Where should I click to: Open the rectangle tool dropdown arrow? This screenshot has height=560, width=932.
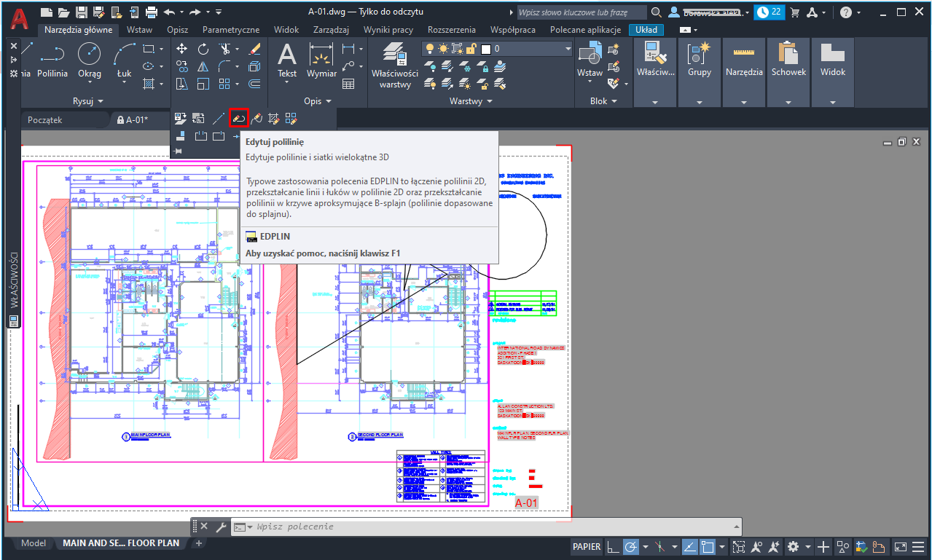(161, 49)
